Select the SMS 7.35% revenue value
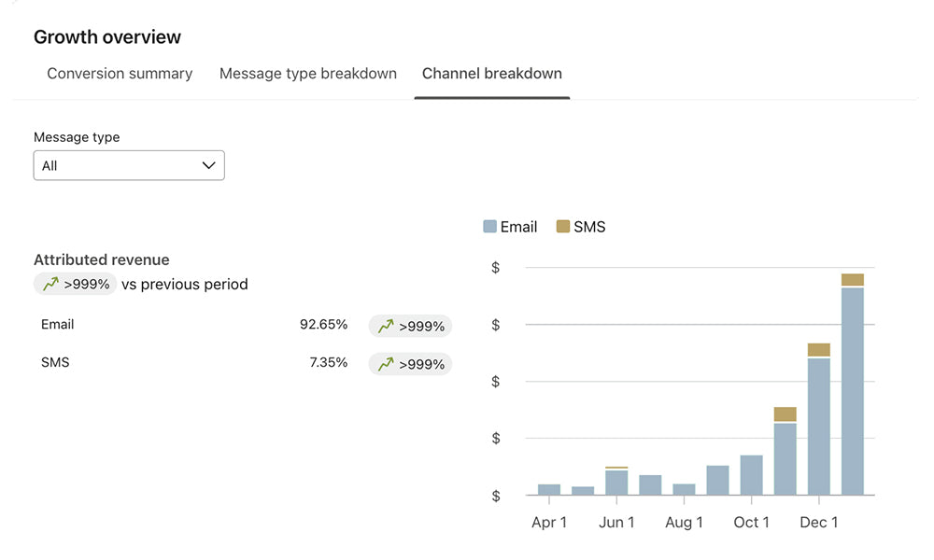 click(328, 362)
